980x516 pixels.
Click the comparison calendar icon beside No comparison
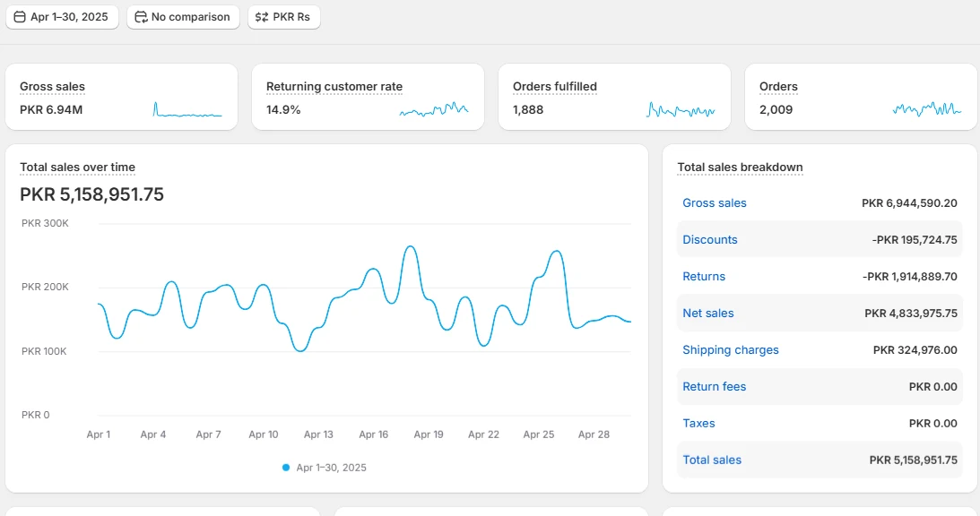[142, 17]
